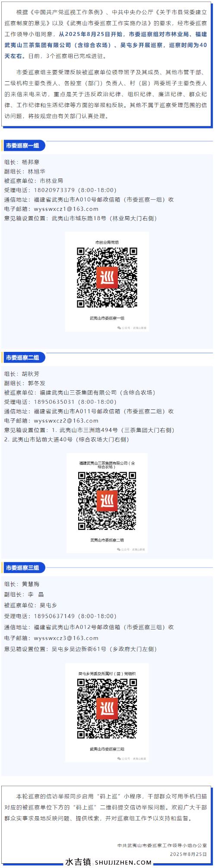The height and width of the screenshot is (868, 216).
Task: Select the 市委巡察三组 section header
Action: [23, 568]
